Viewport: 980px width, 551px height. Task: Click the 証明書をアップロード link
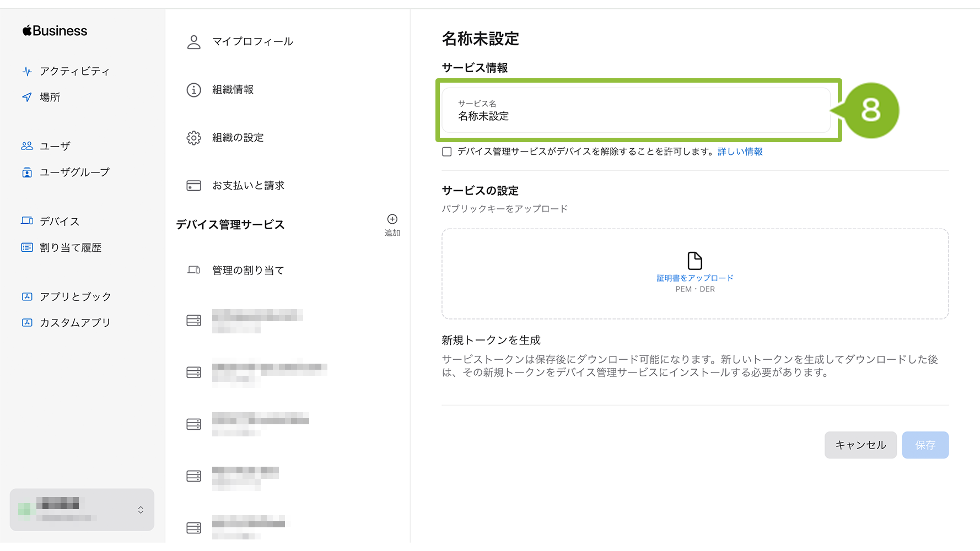click(x=694, y=278)
